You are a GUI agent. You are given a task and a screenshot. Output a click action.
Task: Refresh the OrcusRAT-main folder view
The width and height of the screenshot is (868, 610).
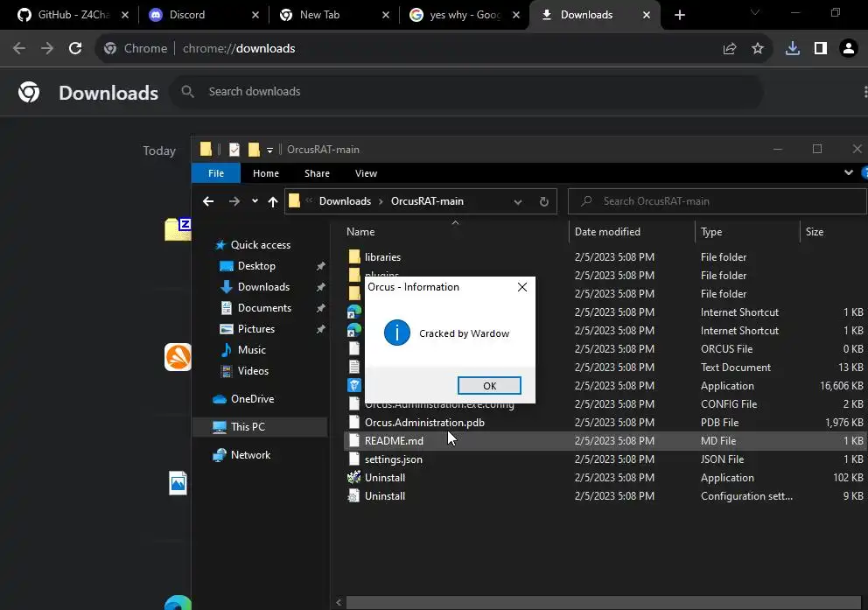pyautogui.click(x=544, y=201)
